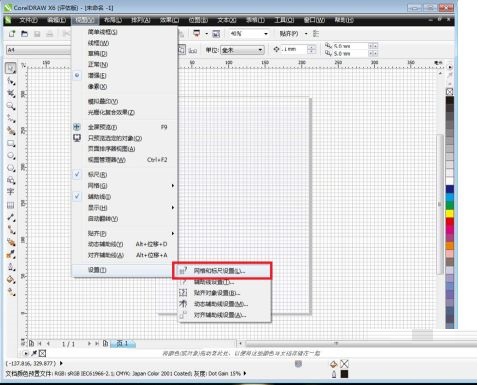The width and height of the screenshot is (500, 385).
Task: Pick the red swatch in color palette
Action: click(450, 222)
